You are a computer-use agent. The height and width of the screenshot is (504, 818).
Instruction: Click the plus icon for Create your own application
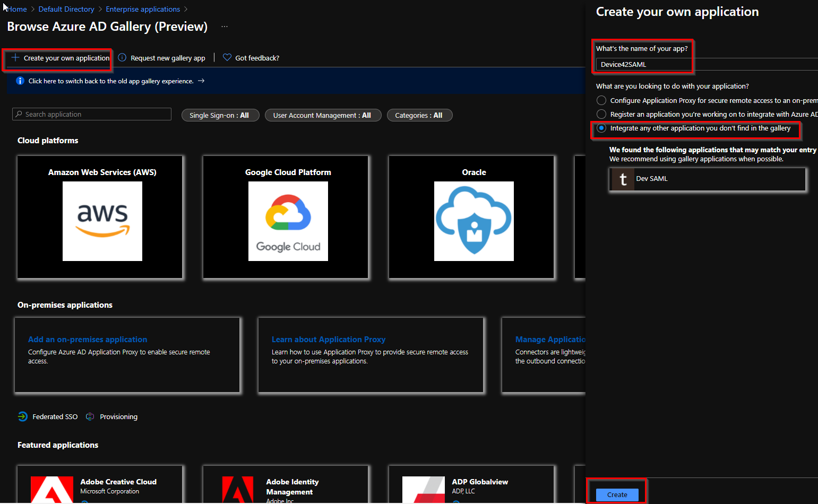click(15, 57)
